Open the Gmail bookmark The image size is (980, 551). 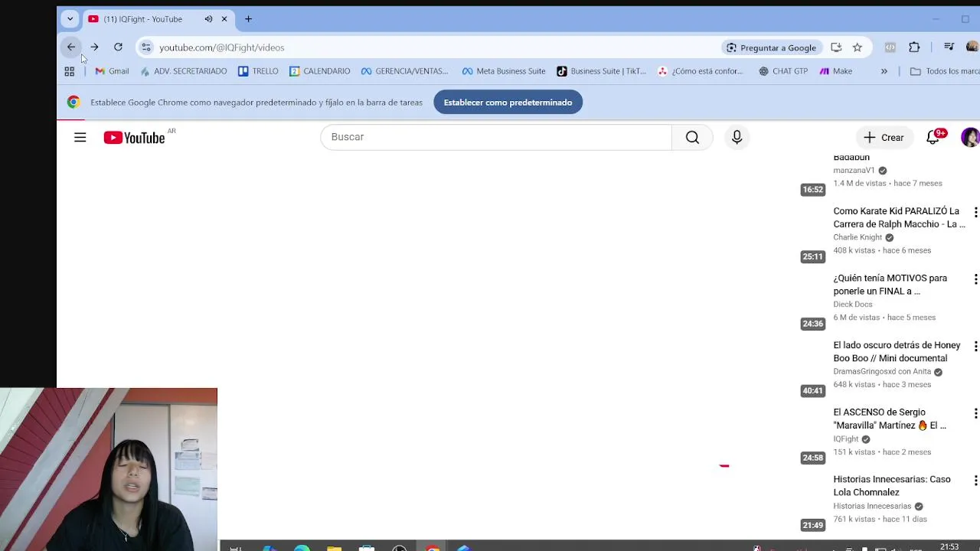pyautogui.click(x=112, y=71)
